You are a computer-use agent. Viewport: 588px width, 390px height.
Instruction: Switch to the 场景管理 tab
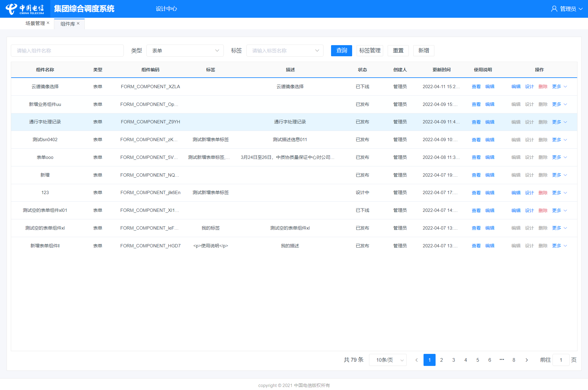pos(35,23)
